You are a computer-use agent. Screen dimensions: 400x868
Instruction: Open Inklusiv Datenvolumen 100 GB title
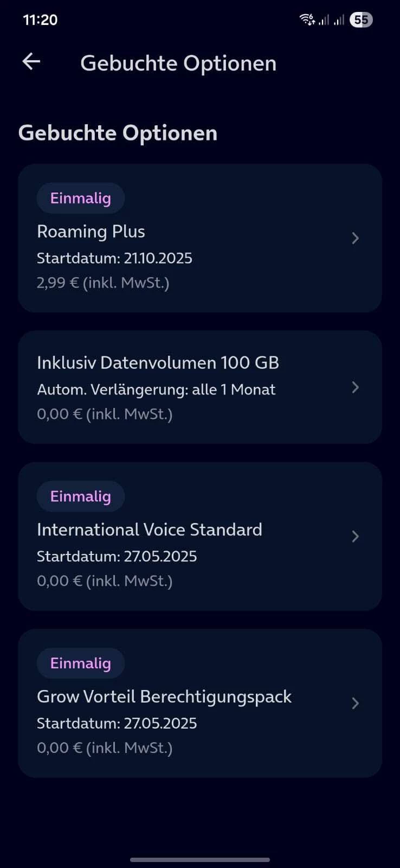158,362
